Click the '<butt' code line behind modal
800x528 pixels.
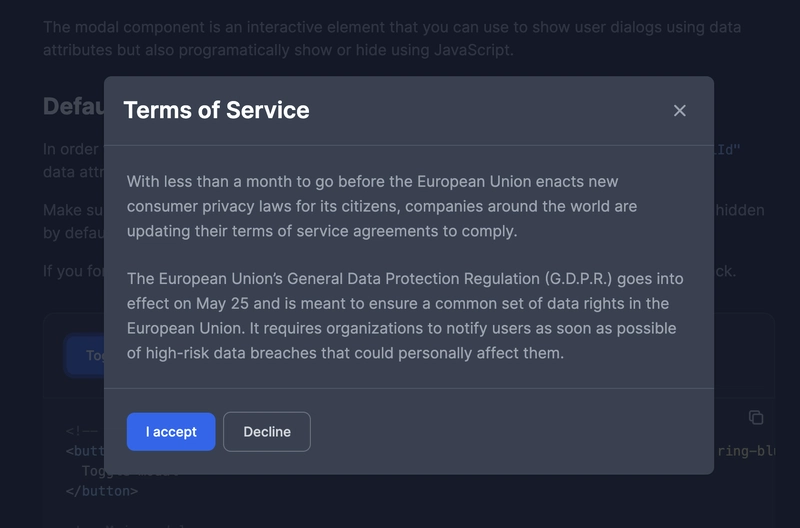click(84, 451)
